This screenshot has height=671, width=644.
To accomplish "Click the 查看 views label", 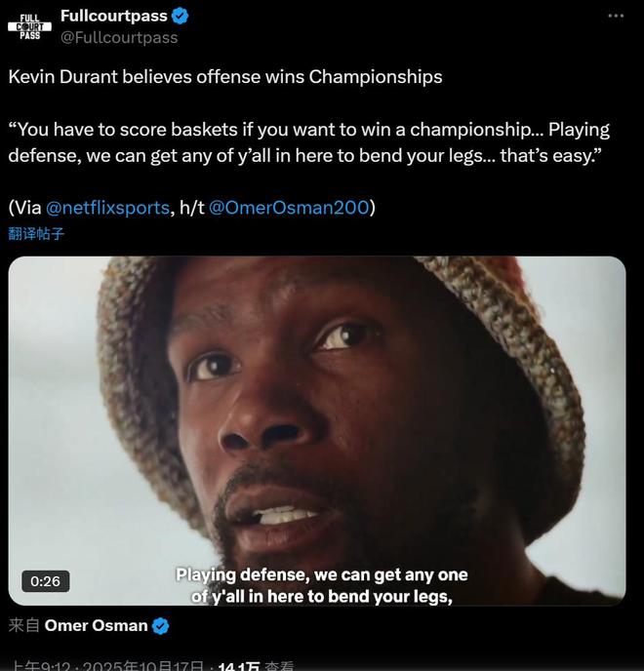I will [x=279, y=666].
